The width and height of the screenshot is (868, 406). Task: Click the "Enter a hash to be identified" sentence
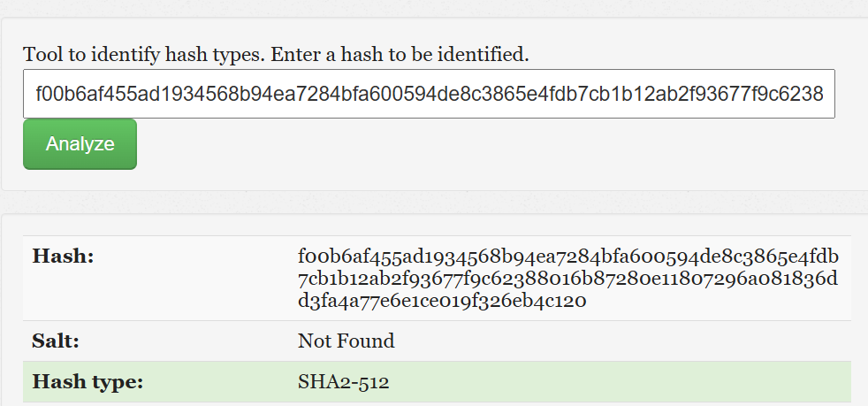(x=400, y=55)
